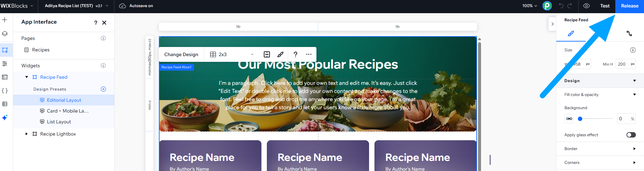Collapse the Recipe Feed widget tree
This screenshot has height=171, width=644.
tap(27, 77)
